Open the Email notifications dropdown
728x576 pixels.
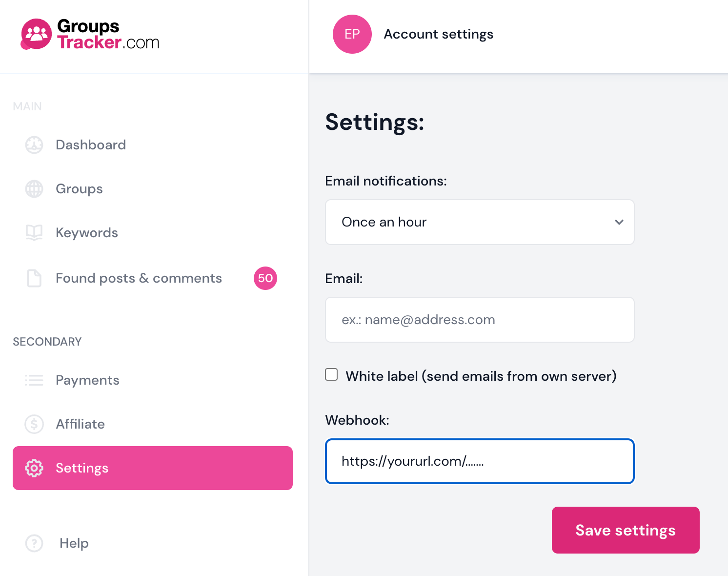click(x=480, y=222)
